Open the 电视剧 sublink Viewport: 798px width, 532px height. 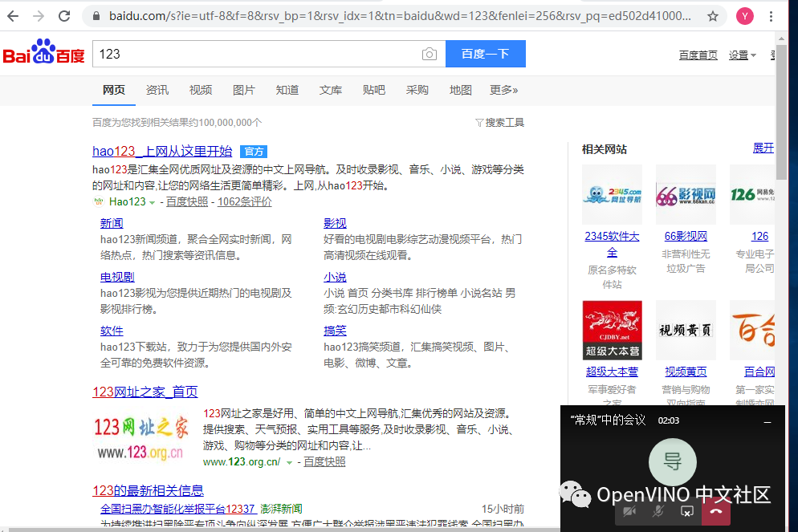pyautogui.click(x=117, y=277)
